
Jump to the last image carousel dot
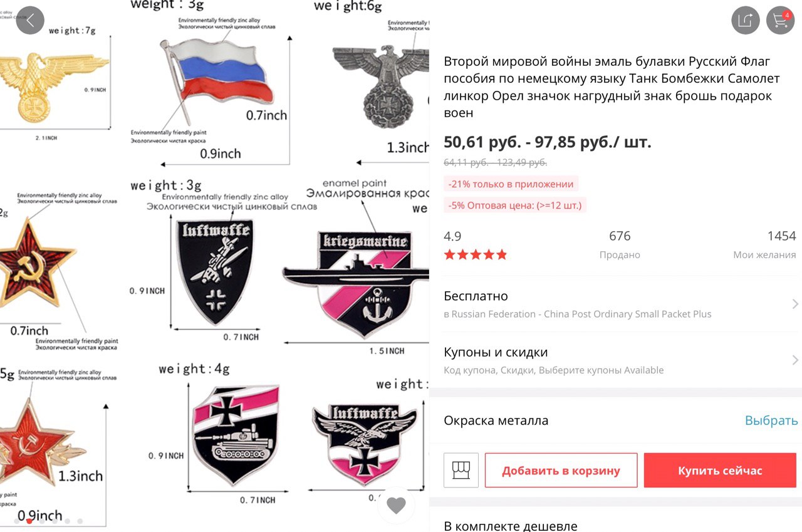(x=80, y=521)
